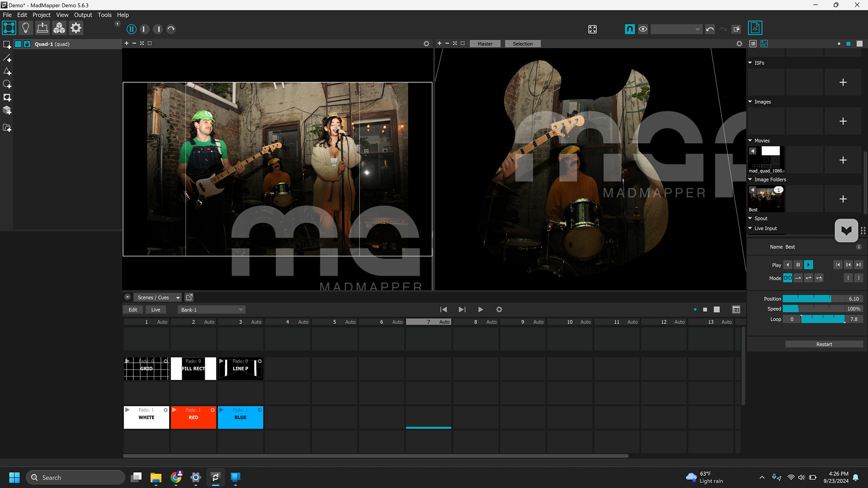This screenshot has height=488, width=868.
Task: Expand the Spout section
Action: coord(750,218)
